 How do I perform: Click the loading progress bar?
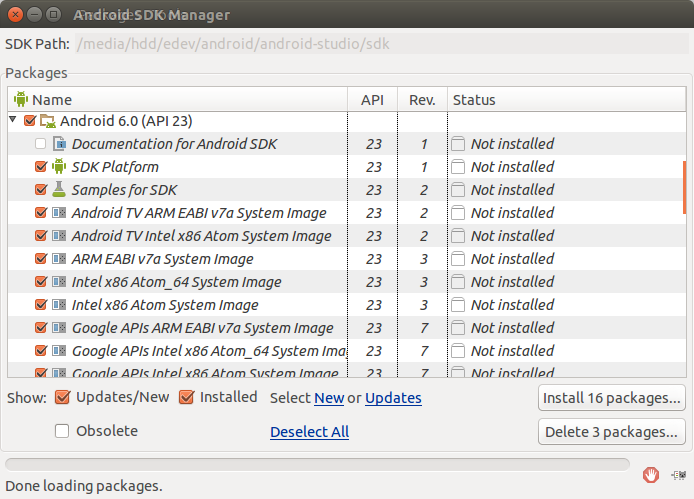pyautogui.click(x=317, y=464)
